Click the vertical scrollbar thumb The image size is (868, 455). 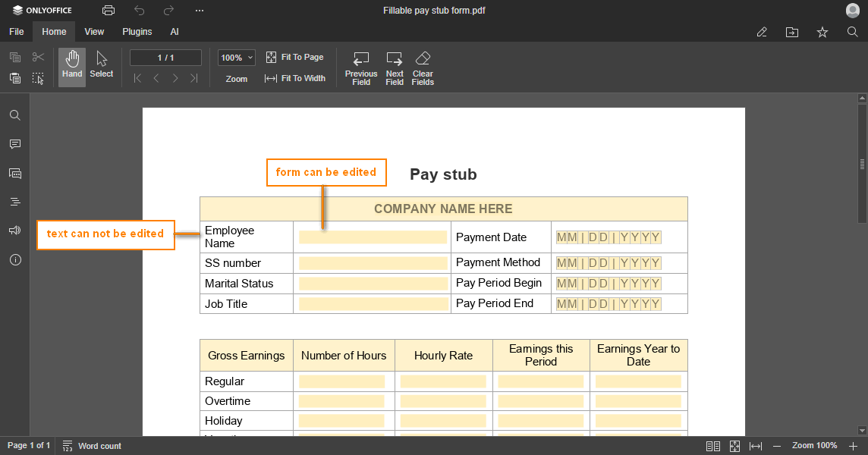coord(862,164)
